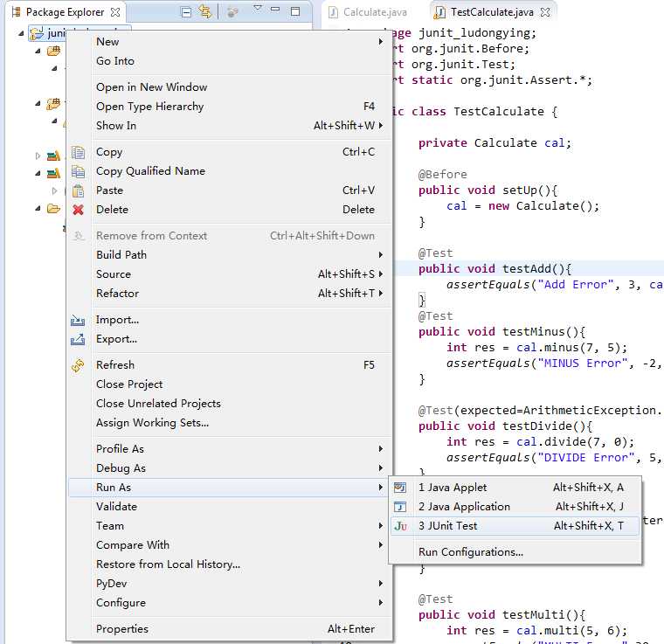The image size is (664, 644).
Task: Click the JUnit Ju icon
Action: tap(400, 526)
